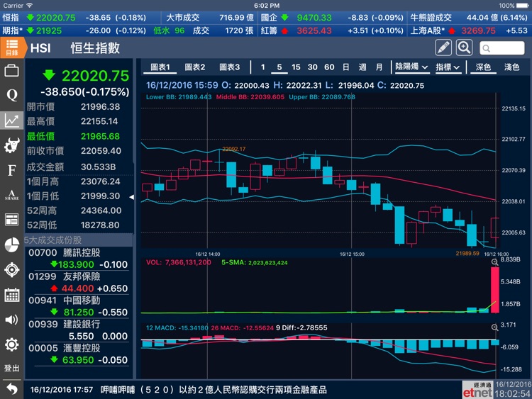Select the 60-minute interval
The width and height of the screenshot is (532, 399).
(x=329, y=67)
